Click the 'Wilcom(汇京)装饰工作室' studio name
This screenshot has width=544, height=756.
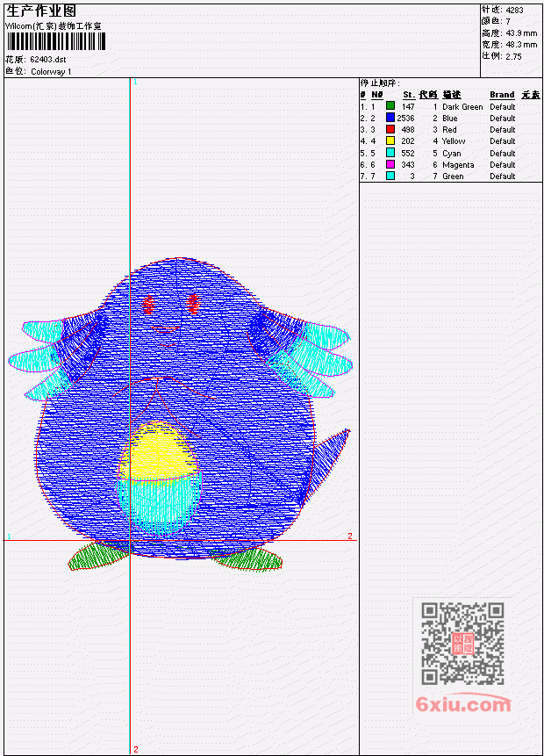click(54, 26)
